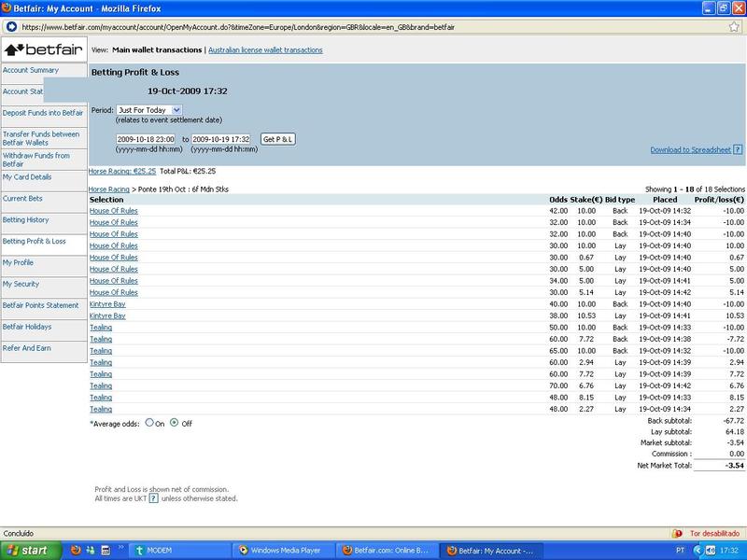
Task: Switch to Betfair.com: Online B... taskbar window
Action: pos(388,551)
